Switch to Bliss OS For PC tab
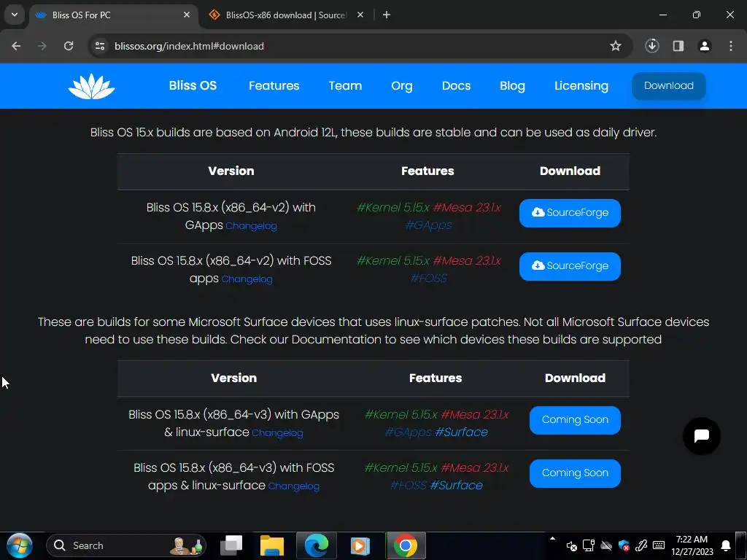The height and width of the screenshot is (560, 747). click(113, 15)
